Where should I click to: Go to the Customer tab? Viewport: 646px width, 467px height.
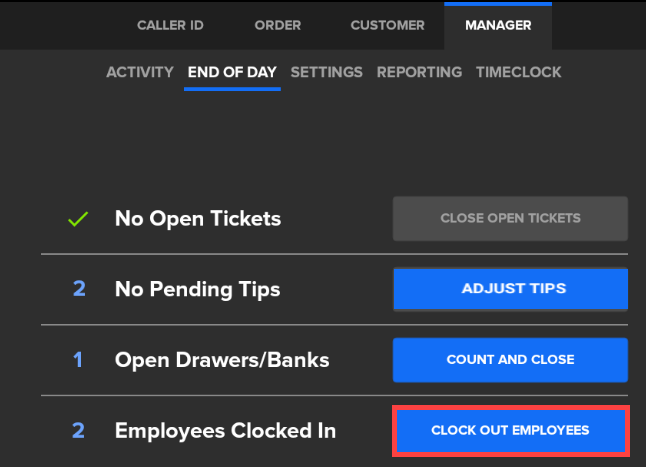tap(388, 25)
